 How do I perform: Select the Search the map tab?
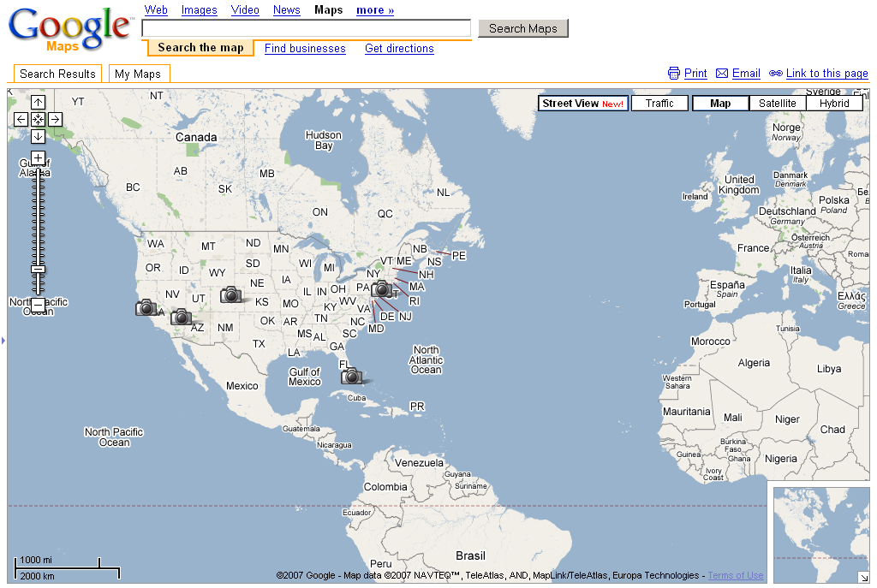click(200, 48)
